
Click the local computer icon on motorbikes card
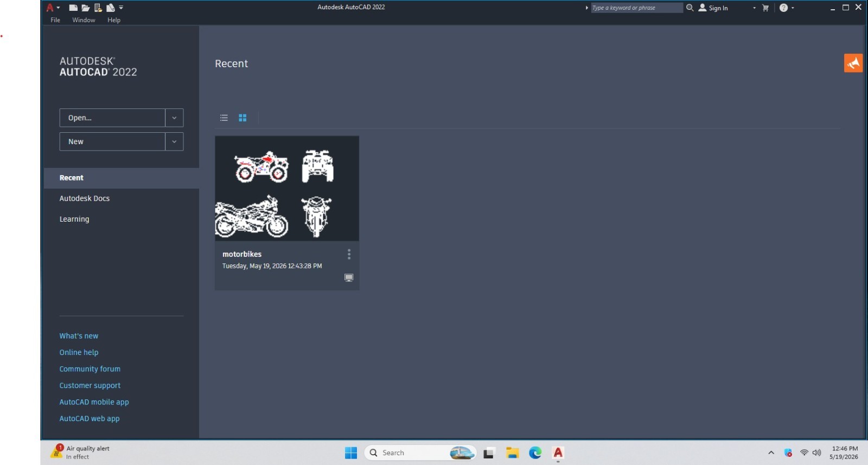349,277
